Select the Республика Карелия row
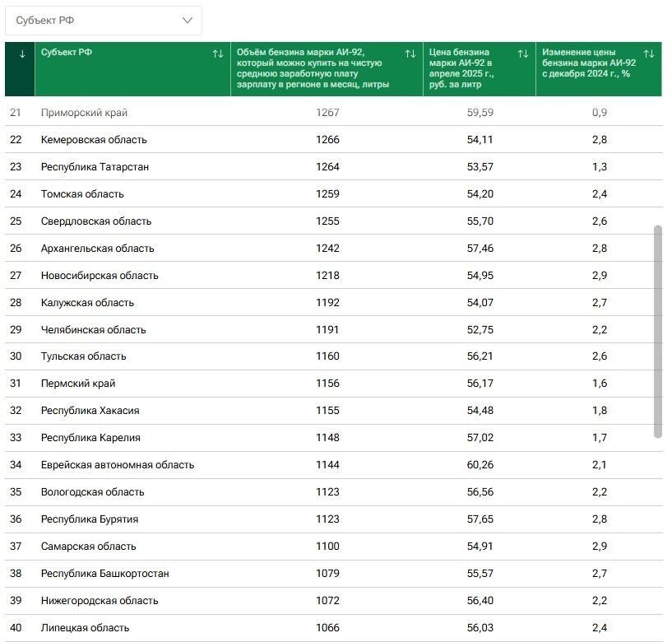Viewport: 672px width, 642px height. point(334,437)
